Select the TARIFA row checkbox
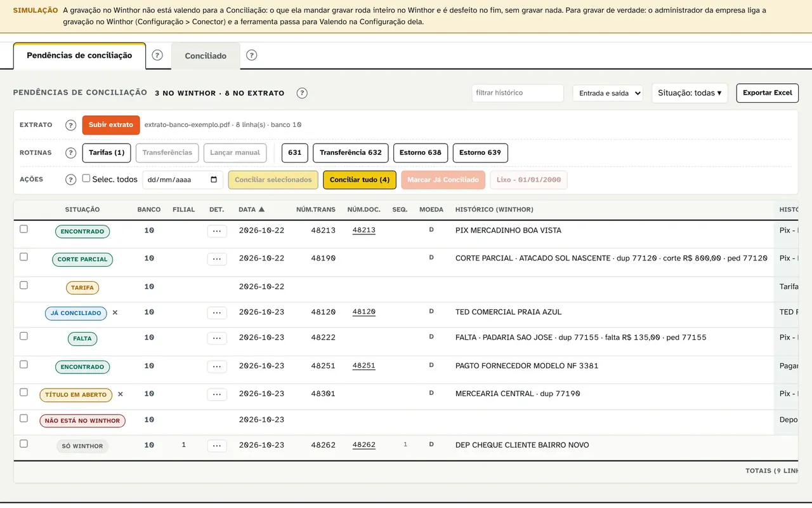This screenshot has width=812, height=508. 23,285
